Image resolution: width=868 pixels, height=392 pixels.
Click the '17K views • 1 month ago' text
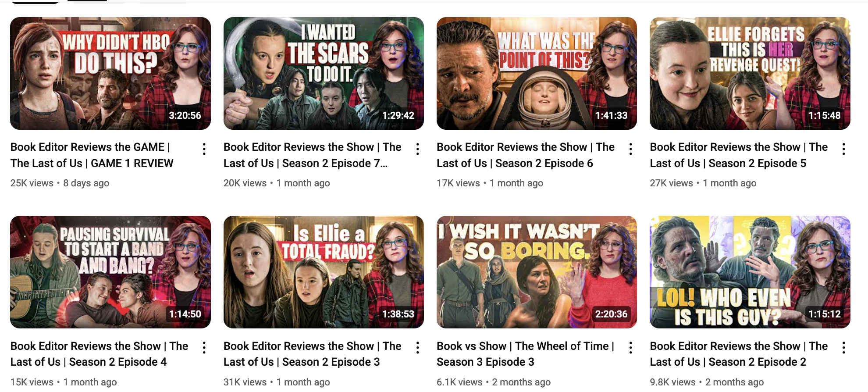(490, 183)
